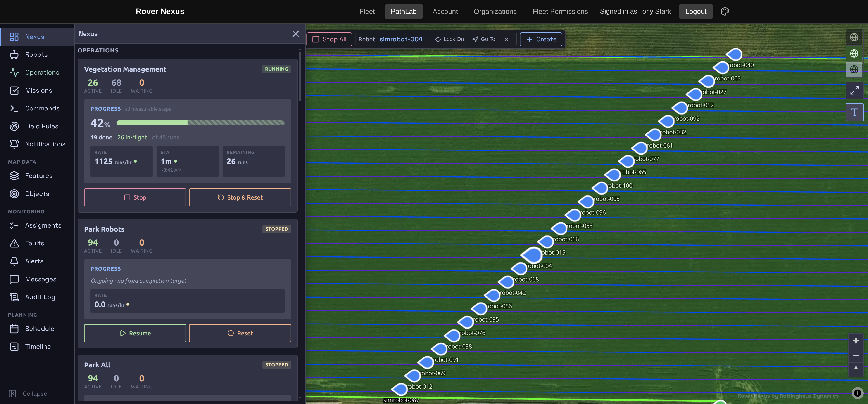
Task: Open the Nexus sidebar item
Action: click(37, 37)
